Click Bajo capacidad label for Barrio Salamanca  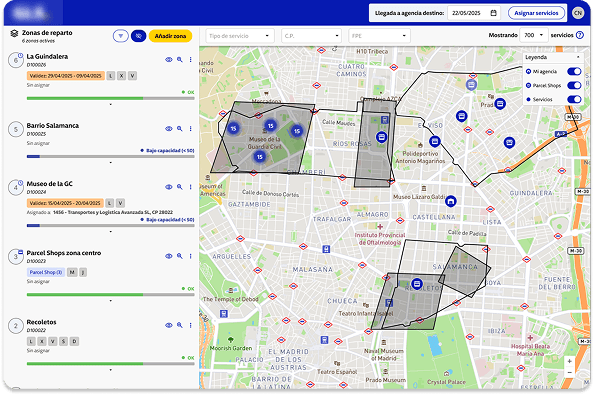click(x=167, y=150)
